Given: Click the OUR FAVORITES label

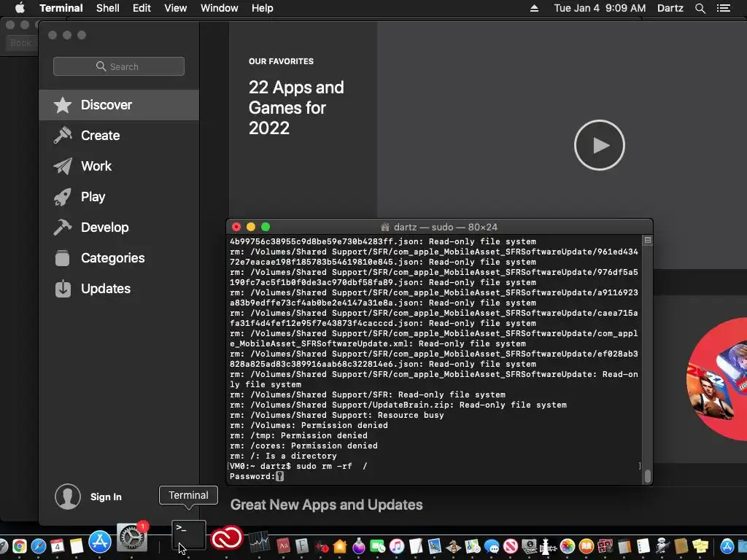Looking at the screenshot, I should point(281,61).
